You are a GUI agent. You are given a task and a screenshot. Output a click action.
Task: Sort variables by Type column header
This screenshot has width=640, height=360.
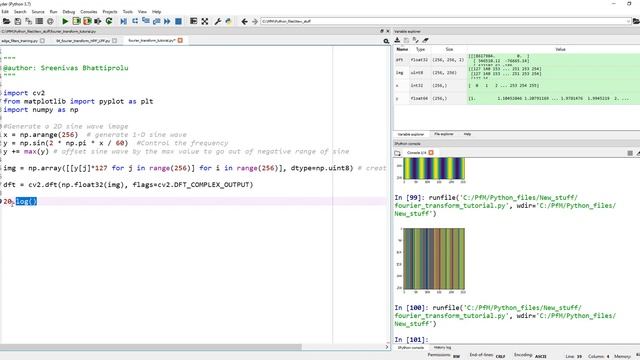click(x=420, y=49)
